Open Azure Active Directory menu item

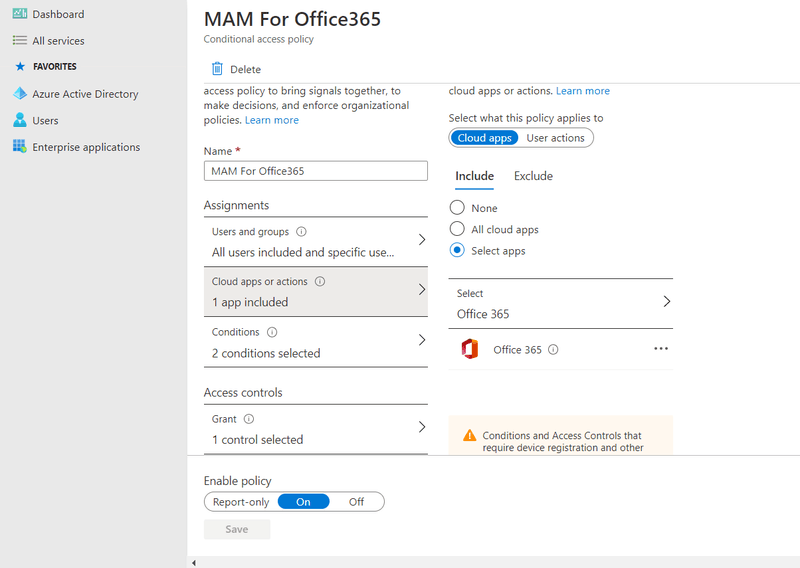[x=85, y=94]
